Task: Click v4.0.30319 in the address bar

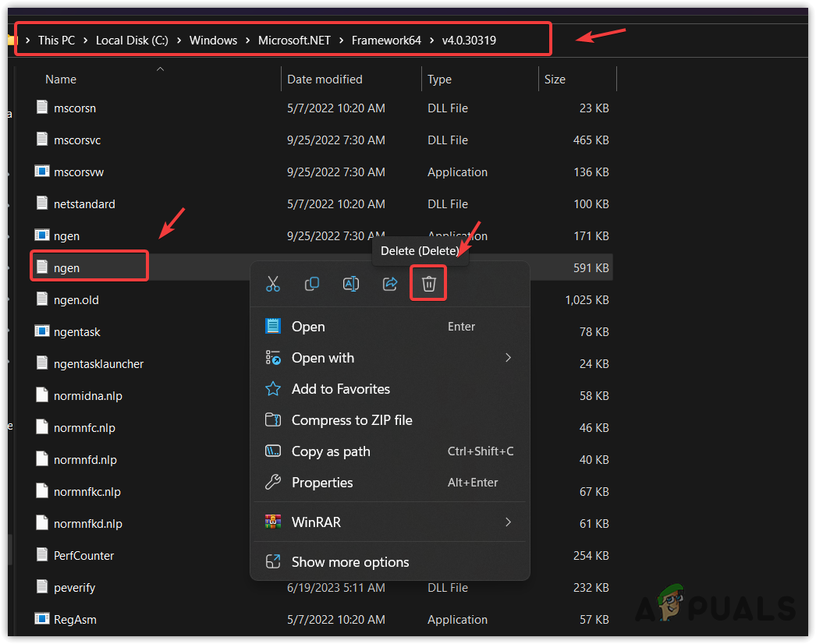Action: [x=469, y=40]
